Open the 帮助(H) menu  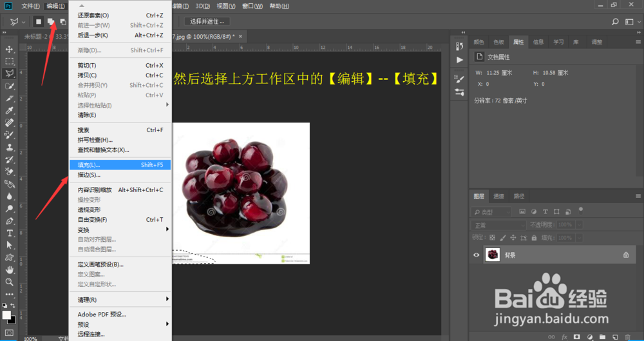[279, 6]
